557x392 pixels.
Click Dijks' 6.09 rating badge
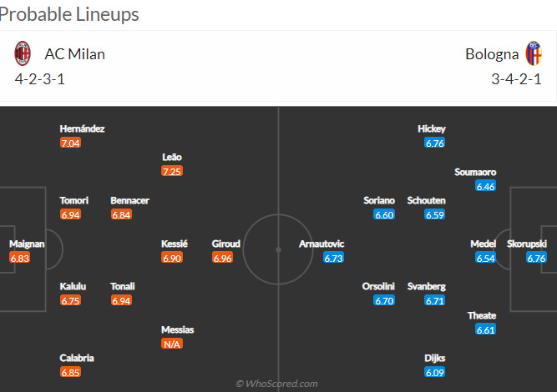(x=435, y=372)
